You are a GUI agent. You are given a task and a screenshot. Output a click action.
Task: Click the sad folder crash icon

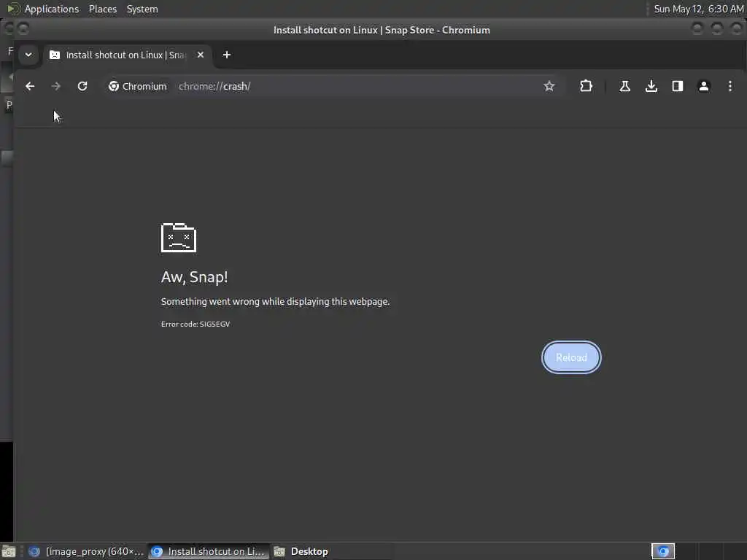pos(179,238)
